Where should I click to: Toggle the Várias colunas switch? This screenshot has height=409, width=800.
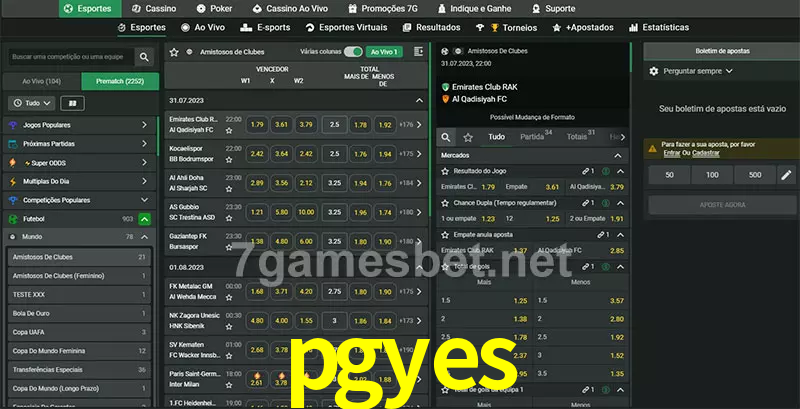(x=352, y=51)
